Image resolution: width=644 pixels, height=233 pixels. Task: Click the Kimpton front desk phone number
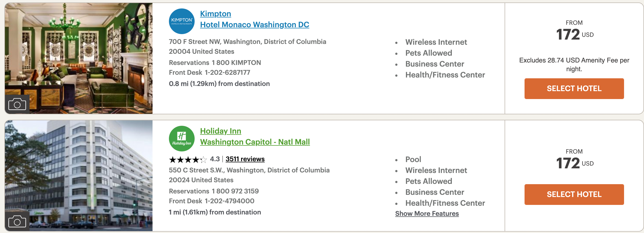click(x=227, y=73)
